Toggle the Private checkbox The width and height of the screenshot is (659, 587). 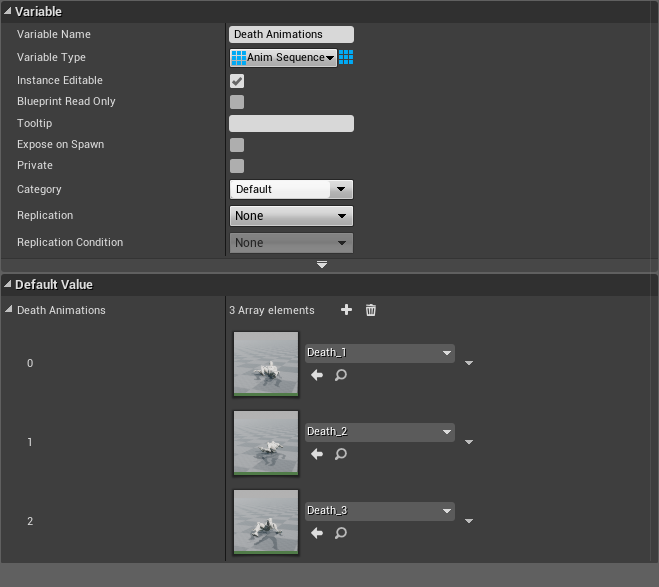pyautogui.click(x=237, y=166)
